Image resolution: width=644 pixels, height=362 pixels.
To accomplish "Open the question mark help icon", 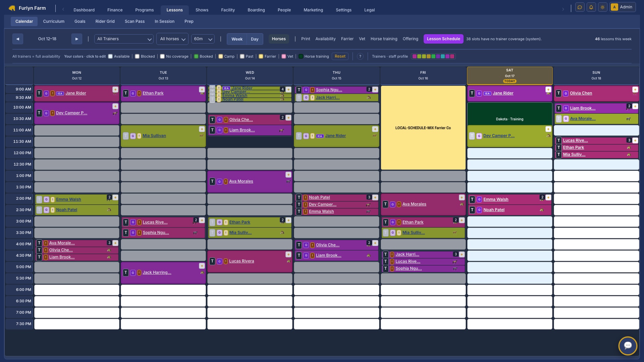I will click(360, 56).
